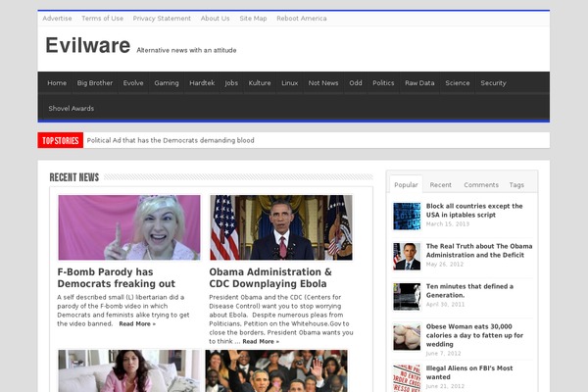Click Read More under Ebola article
Image resolution: width=588 pixels, height=392 pixels.
coord(261,341)
